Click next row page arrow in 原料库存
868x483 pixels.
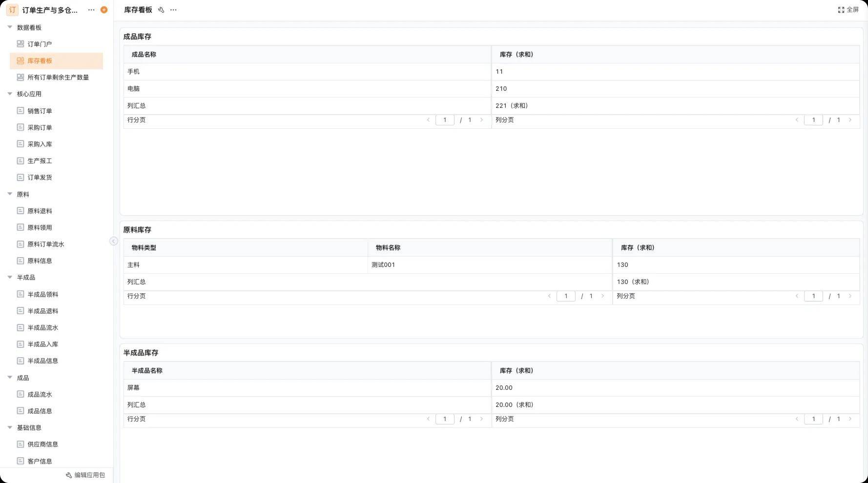[602, 296]
